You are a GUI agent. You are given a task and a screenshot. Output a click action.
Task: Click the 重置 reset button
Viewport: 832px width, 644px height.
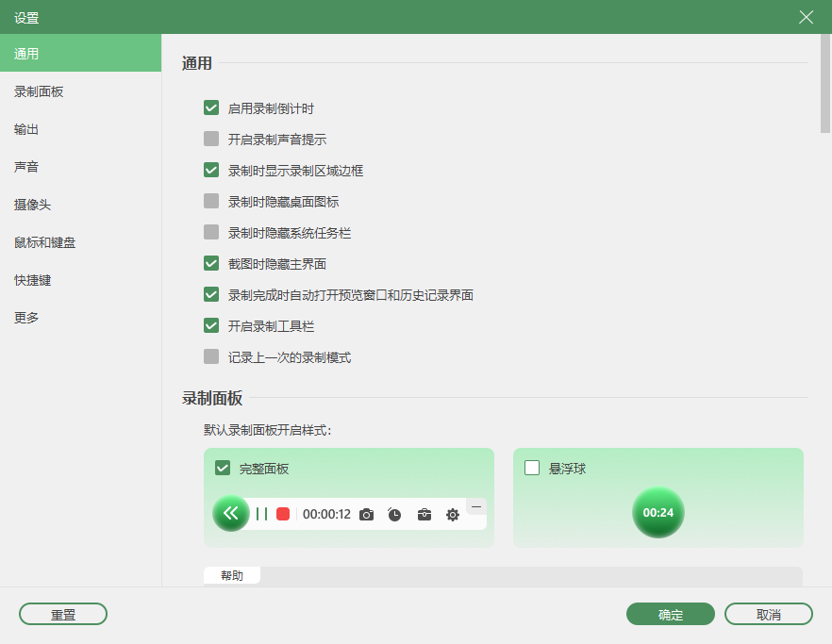(x=63, y=614)
